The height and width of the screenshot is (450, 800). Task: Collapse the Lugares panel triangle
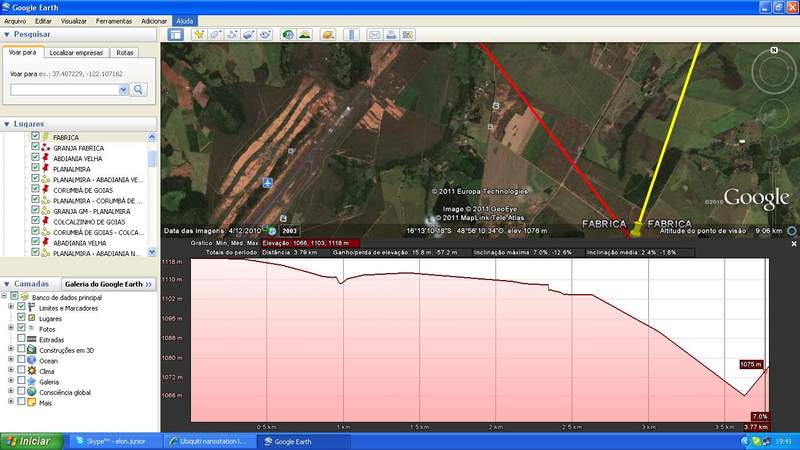[x=7, y=124]
